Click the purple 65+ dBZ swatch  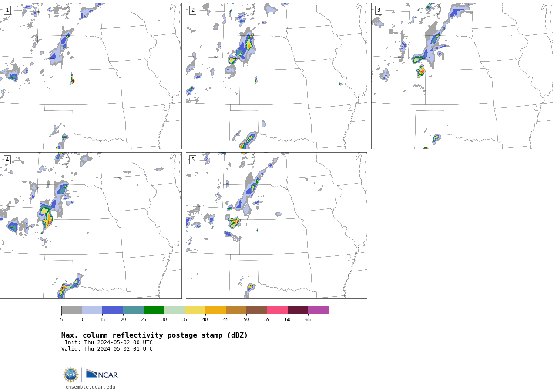click(318, 310)
